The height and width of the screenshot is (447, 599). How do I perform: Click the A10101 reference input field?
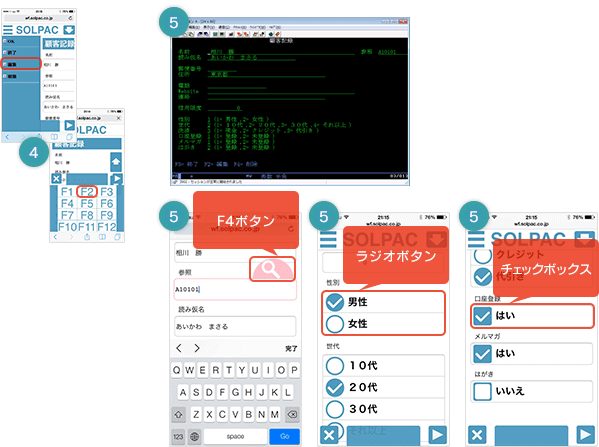[x=235, y=289]
